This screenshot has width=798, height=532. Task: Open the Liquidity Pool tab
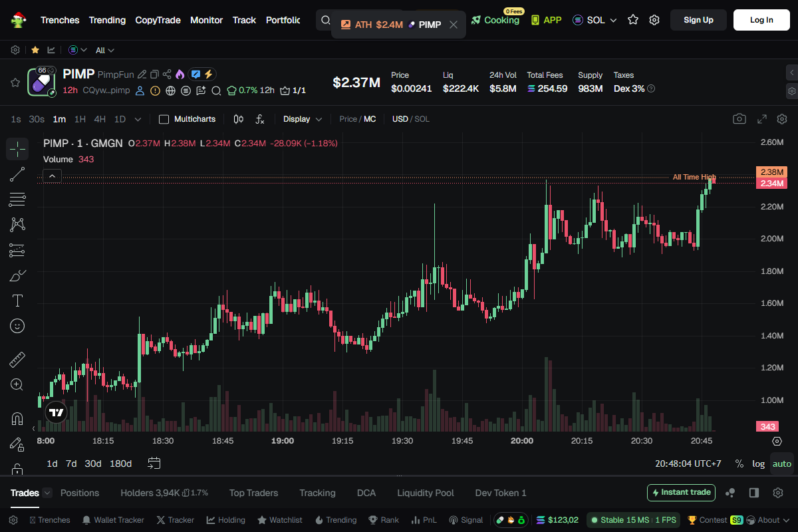pyautogui.click(x=426, y=493)
